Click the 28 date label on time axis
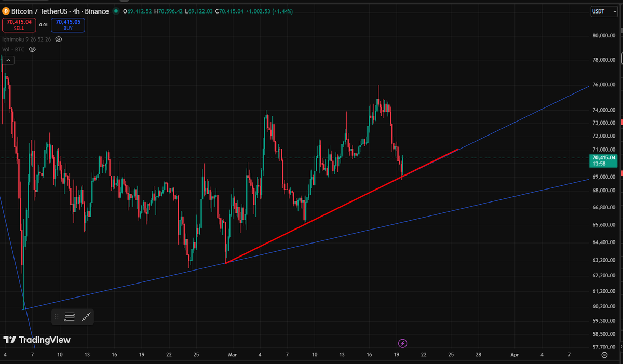The height and width of the screenshot is (364, 623). point(478,355)
